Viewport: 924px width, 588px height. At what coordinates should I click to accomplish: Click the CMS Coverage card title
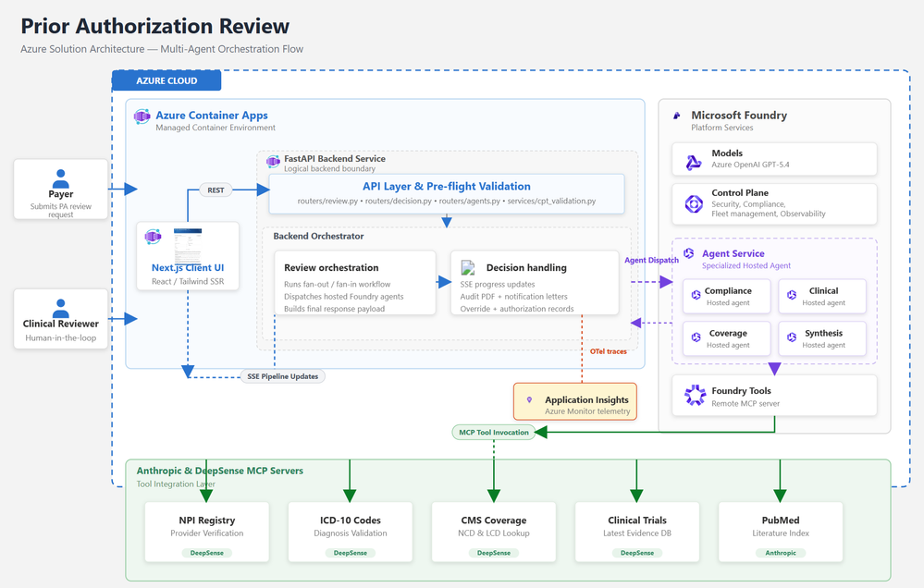tap(494, 521)
